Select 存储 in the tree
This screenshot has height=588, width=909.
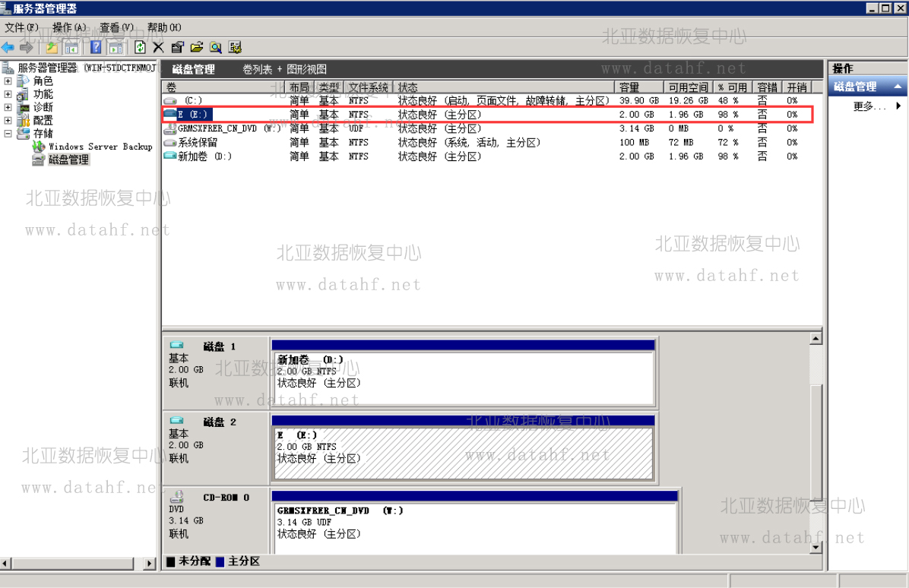43,133
